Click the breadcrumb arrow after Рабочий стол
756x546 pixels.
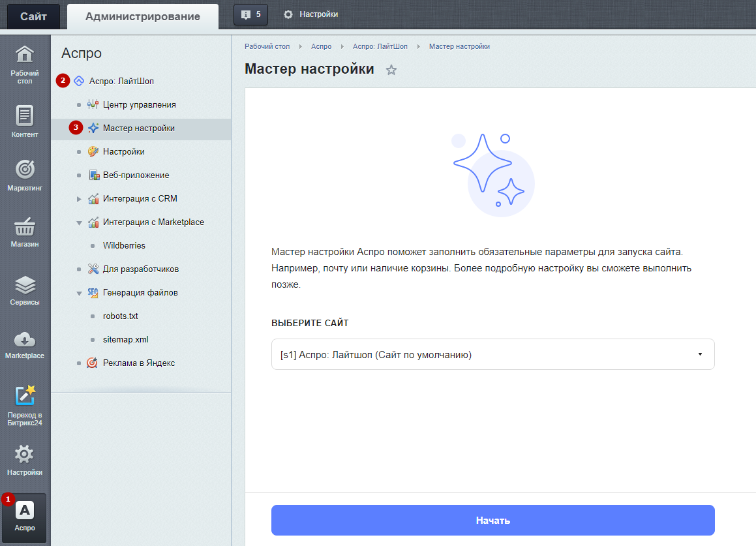[300, 47]
